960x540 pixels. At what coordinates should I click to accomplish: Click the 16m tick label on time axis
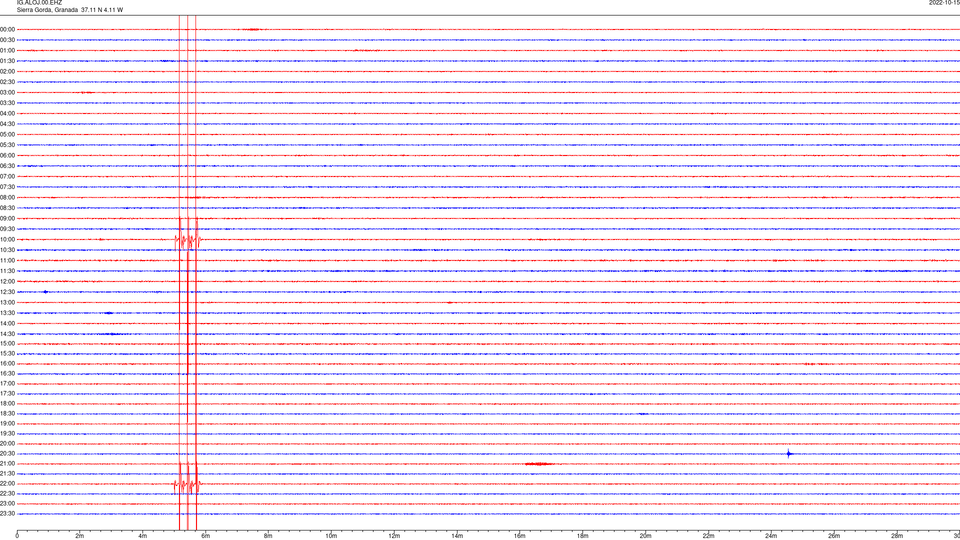pos(520,536)
